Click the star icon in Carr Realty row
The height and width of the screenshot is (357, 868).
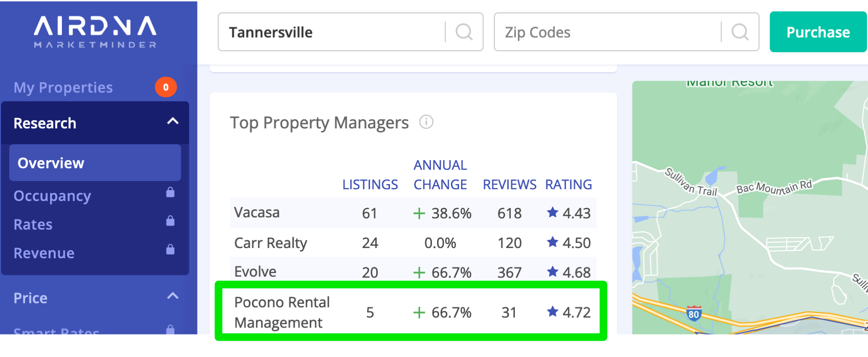click(x=553, y=241)
